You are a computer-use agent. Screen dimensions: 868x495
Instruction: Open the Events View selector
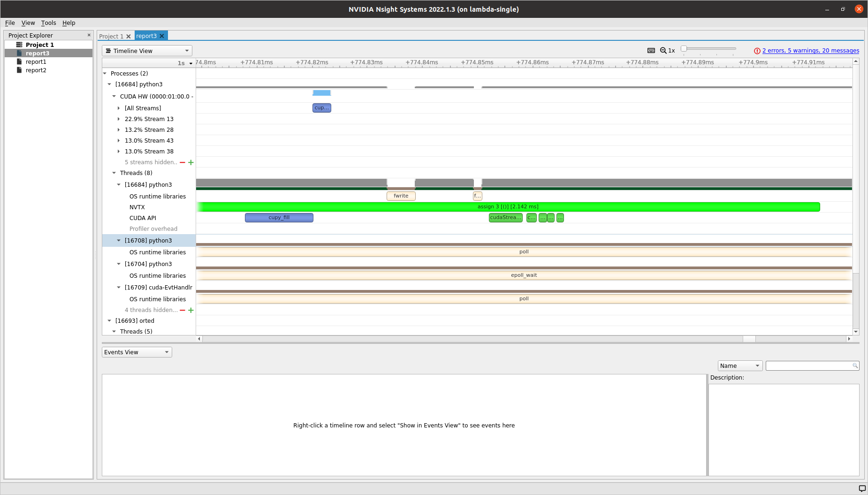coord(136,352)
